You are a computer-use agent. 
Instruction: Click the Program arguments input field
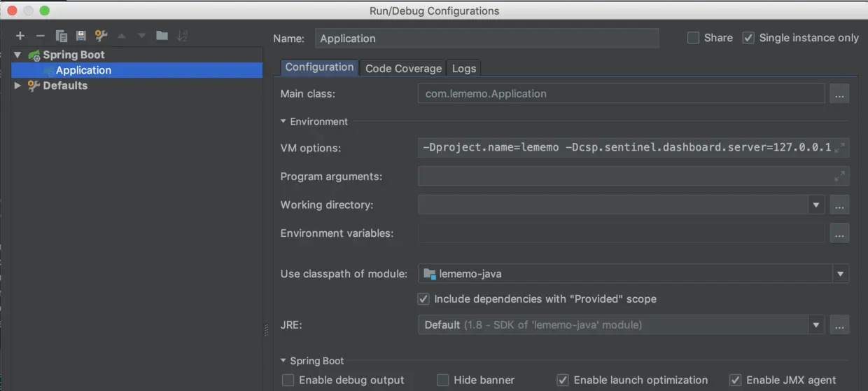(623, 177)
